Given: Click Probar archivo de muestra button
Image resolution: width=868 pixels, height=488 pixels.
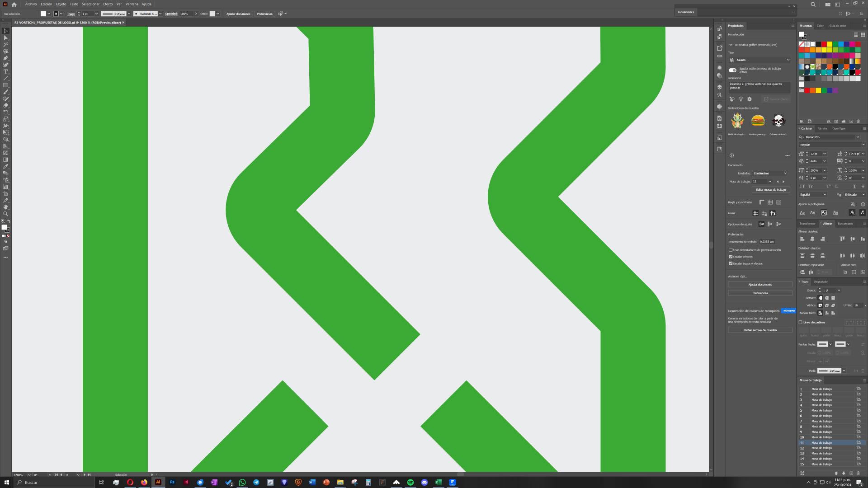Looking at the screenshot, I should pyautogui.click(x=760, y=330).
